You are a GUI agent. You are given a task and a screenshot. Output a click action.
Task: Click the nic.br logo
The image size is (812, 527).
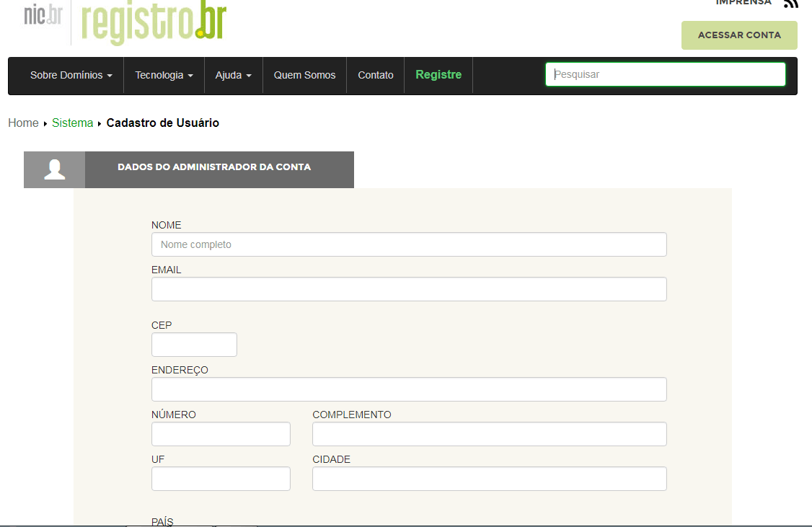pos(43,14)
